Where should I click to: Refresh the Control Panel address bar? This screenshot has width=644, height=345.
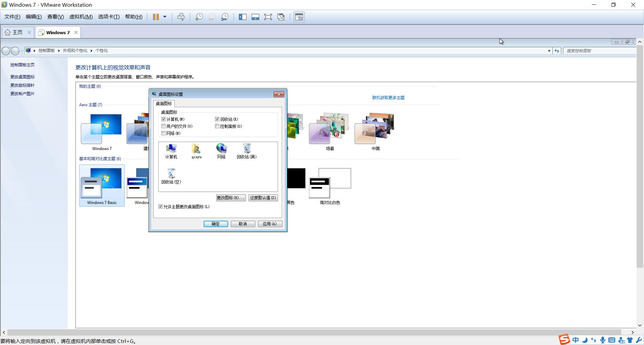click(x=557, y=51)
